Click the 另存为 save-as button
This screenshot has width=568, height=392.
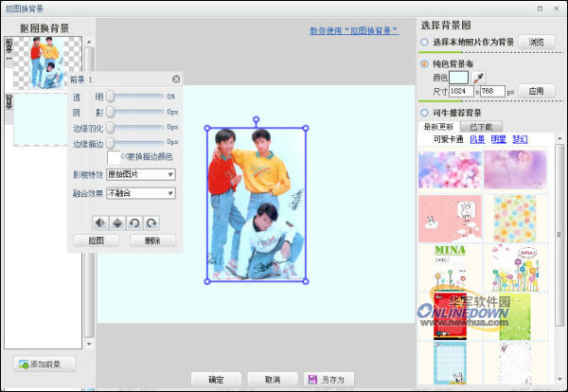coord(330,379)
